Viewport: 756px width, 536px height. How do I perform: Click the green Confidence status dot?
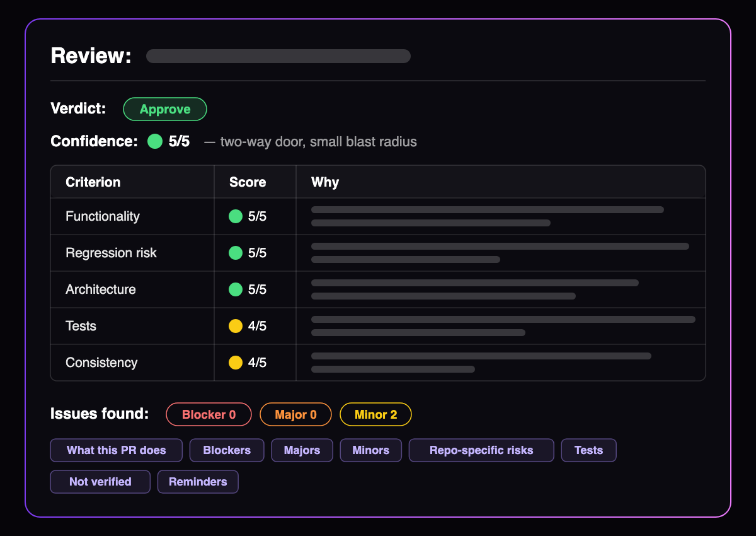155,141
